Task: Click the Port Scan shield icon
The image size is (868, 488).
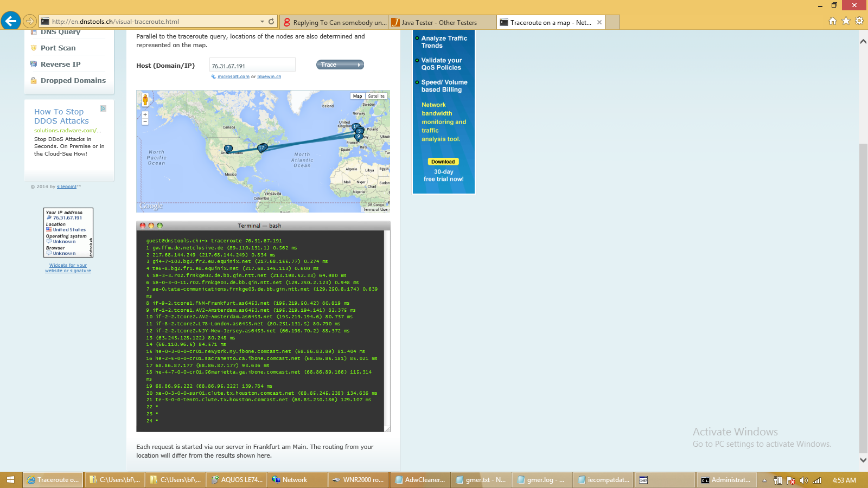Action: click(34, 48)
